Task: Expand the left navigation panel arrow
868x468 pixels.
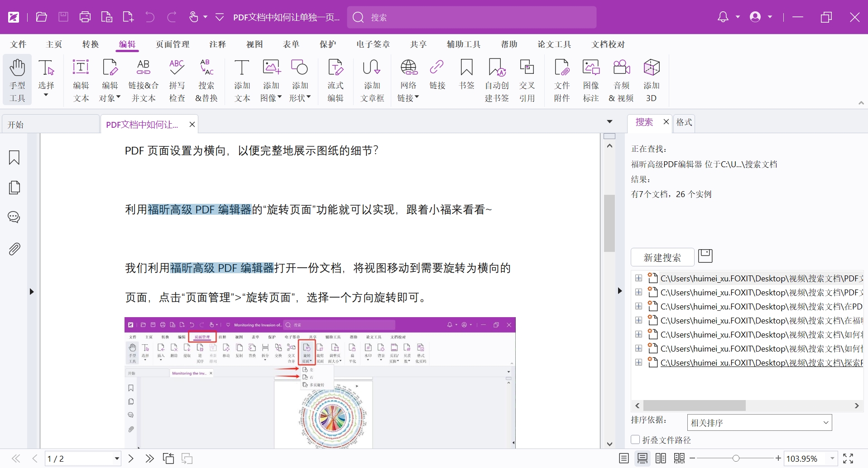Action: tap(32, 291)
